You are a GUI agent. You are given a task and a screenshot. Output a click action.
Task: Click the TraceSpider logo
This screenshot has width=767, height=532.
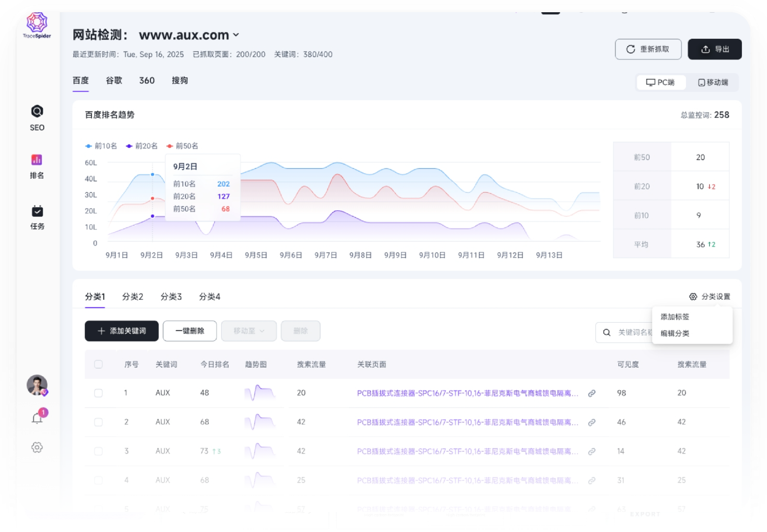point(37,26)
